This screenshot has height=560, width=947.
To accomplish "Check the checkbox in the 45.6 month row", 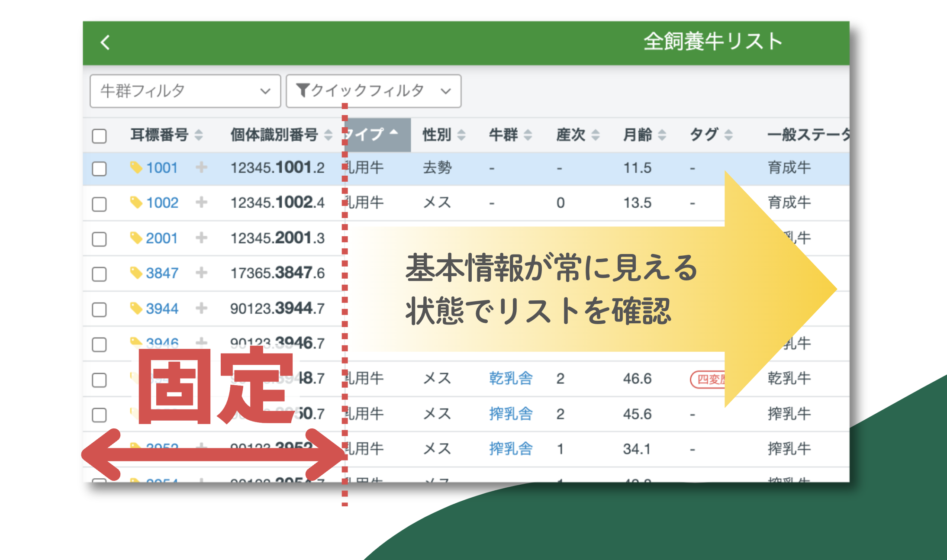I will tap(99, 415).
